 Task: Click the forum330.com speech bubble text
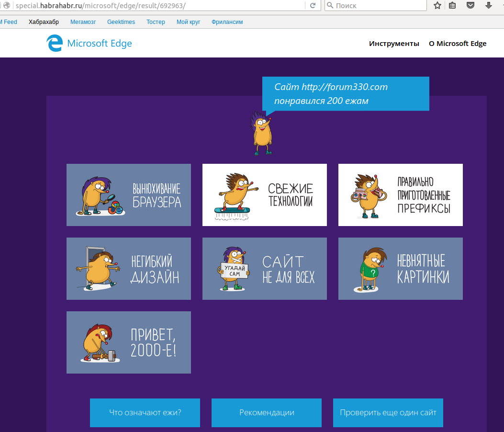click(x=331, y=93)
